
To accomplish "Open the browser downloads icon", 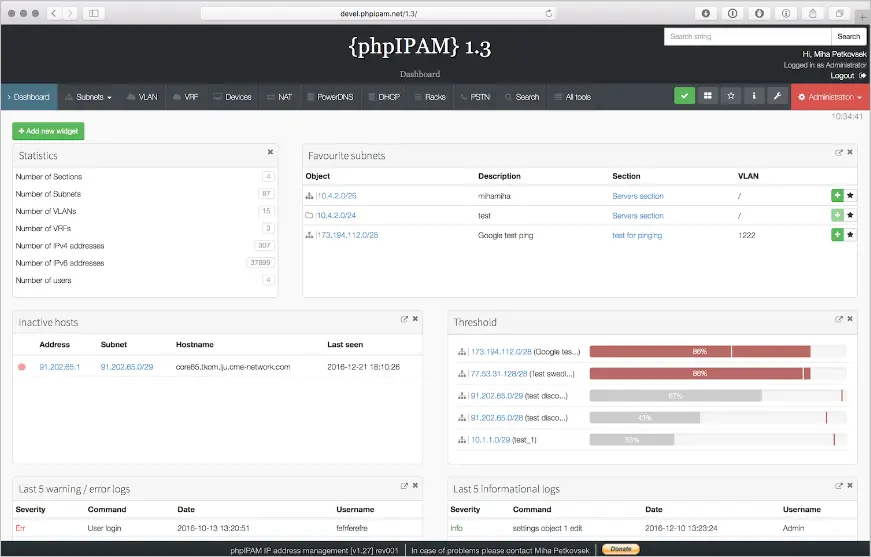I will pyautogui.click(x=705, y=13).
